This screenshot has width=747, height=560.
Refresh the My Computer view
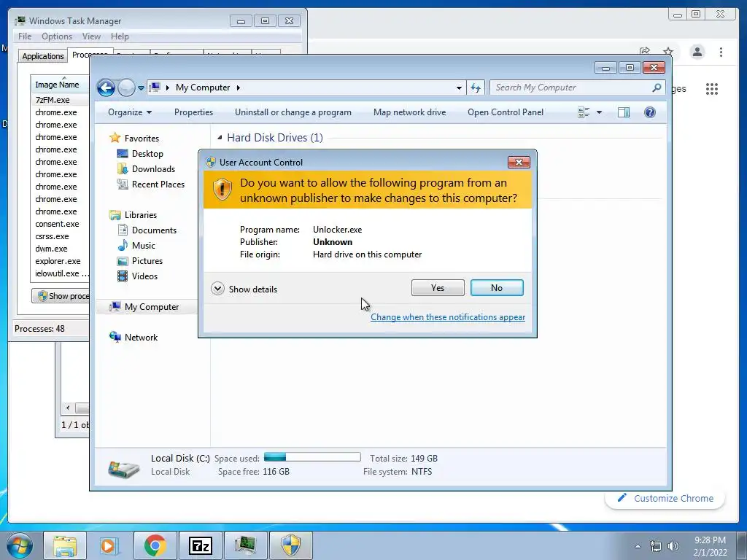[x=476, y=87]
